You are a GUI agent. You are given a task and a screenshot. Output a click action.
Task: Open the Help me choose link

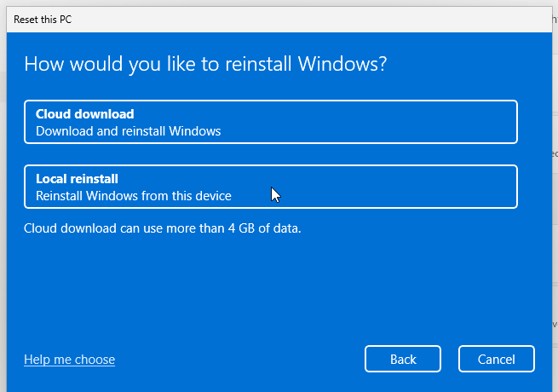point(69,360)
